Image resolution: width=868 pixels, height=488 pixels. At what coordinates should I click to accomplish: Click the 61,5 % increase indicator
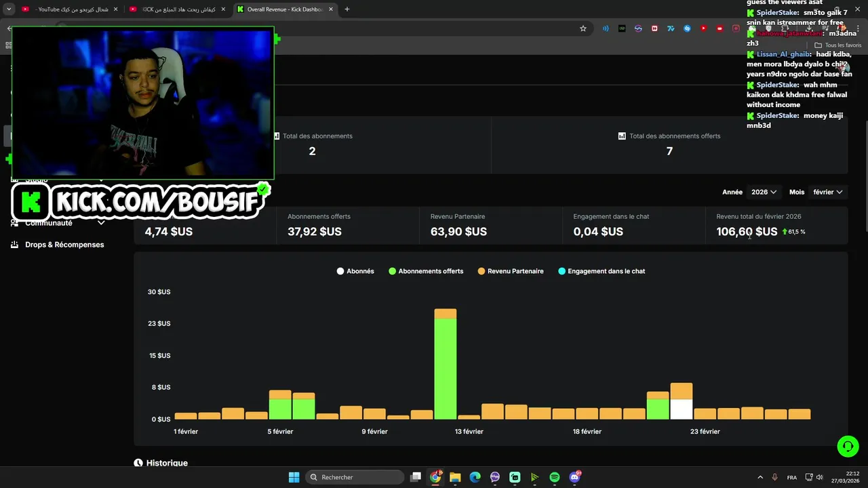pyautogui.click(x=793, y=232)
